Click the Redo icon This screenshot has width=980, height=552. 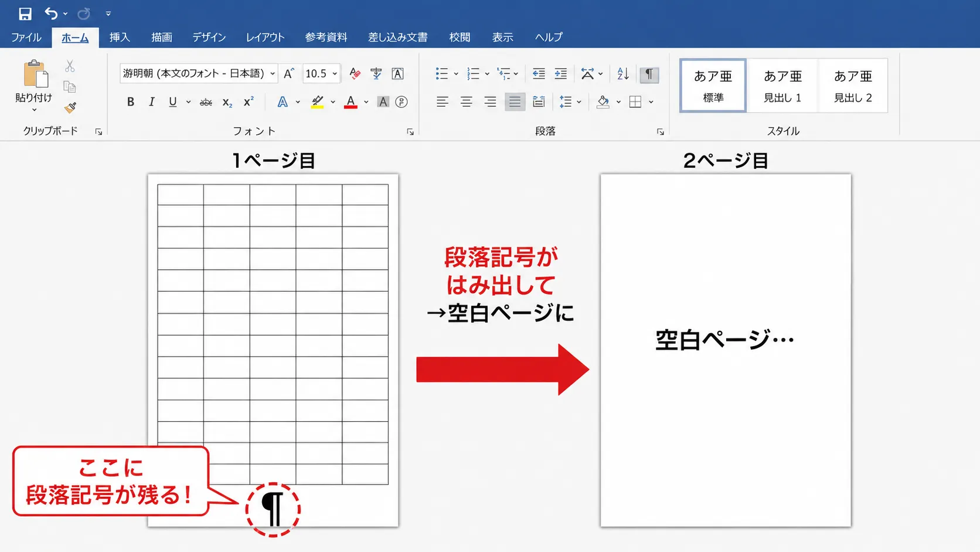point(84,13)
